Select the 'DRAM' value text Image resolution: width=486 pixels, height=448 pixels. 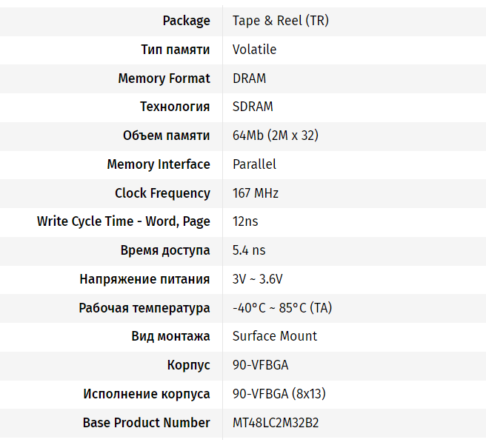(x=249, y=78)
